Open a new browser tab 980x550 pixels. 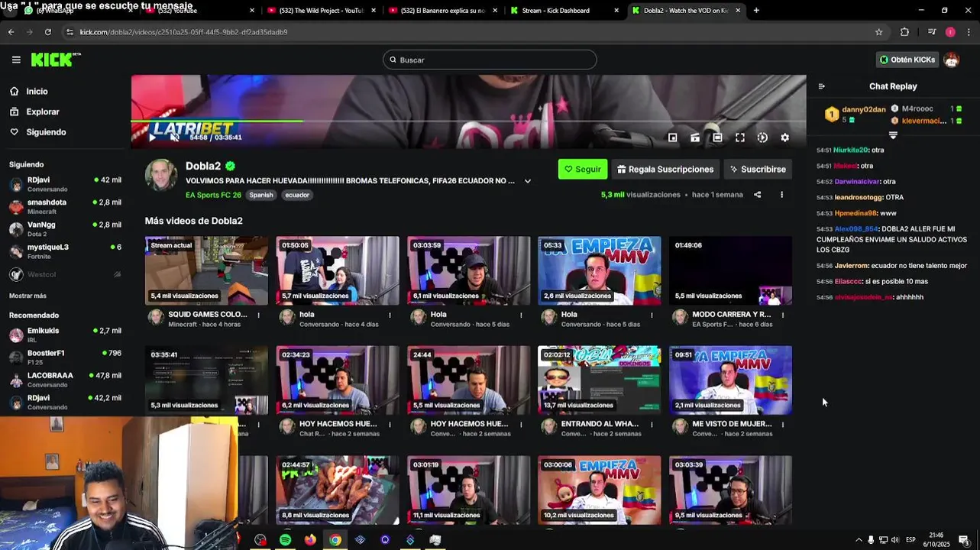(x=756, y=11)
